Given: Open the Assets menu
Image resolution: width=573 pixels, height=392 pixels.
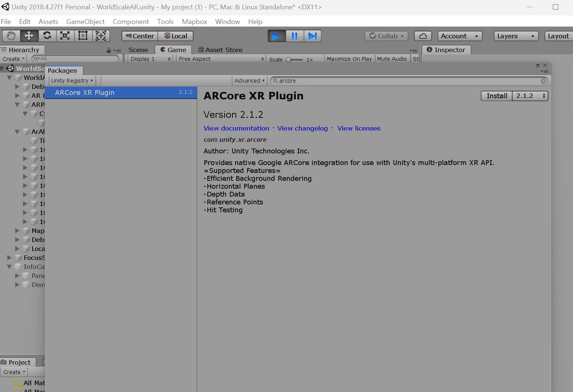Looking at the screenshot, I should click(48, 22).
